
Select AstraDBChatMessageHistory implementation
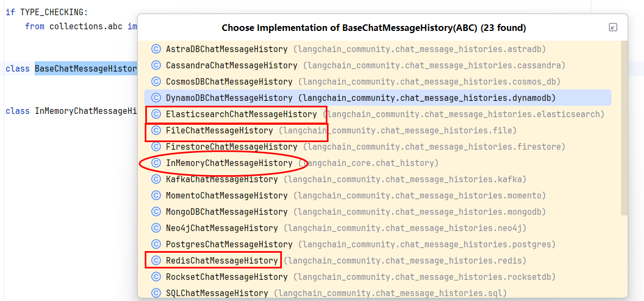[x=378, y=49]
